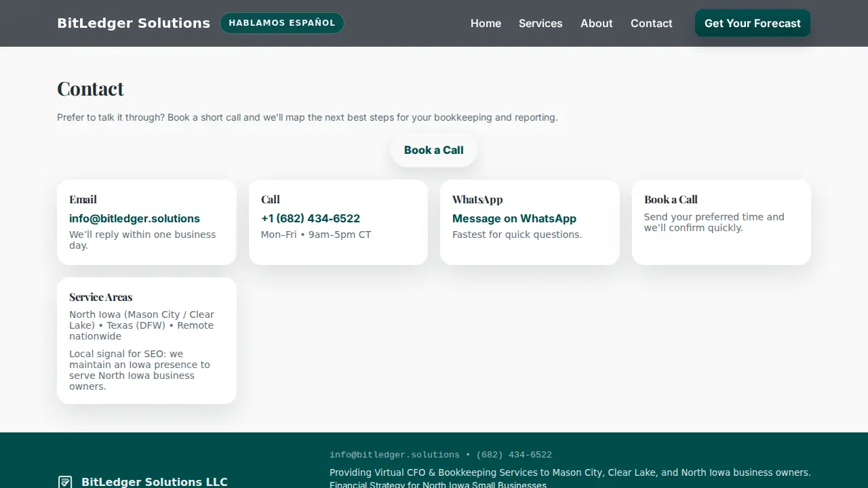This screenshot has width=868, height=488.
Task: Click the 'Send your preferred time' description text
Action: (714, 222)
